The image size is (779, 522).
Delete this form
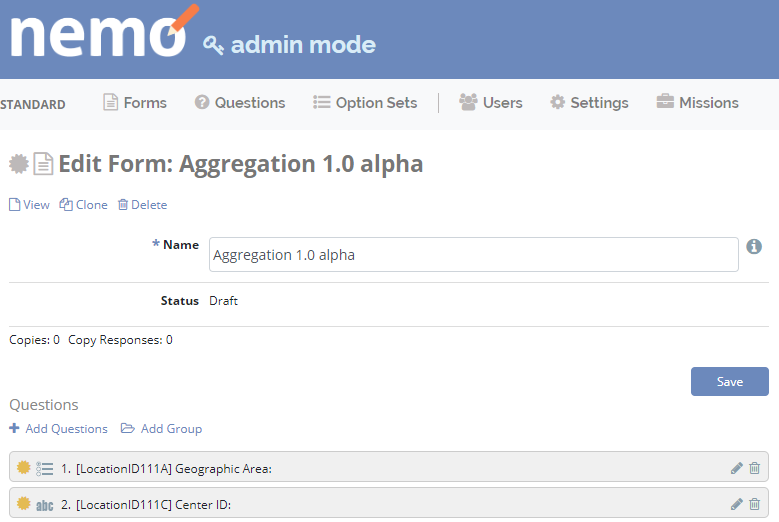coord(143,205)
